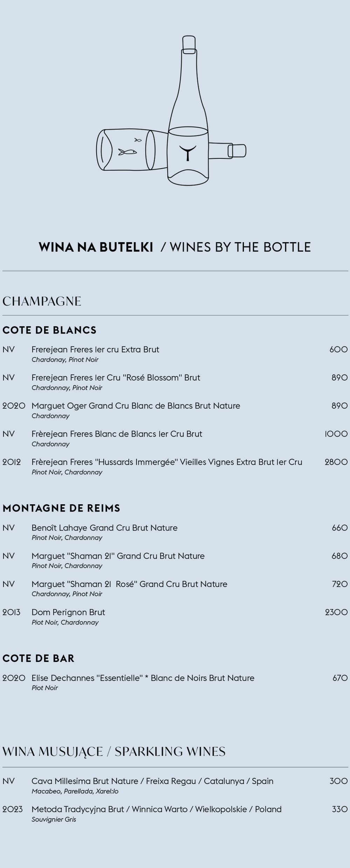Click the Cote de Bar subheading
The image size is (350, 868).
coord(38,658)
